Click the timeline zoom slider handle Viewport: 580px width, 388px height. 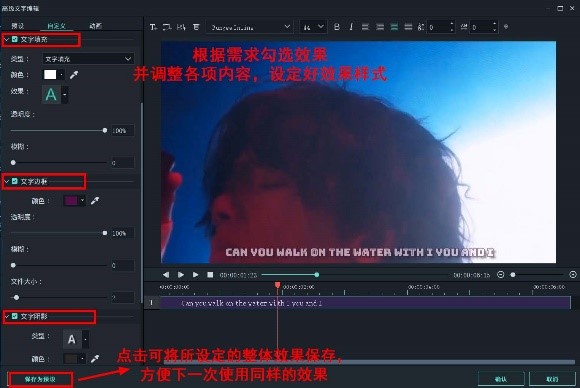[x=513, y=274]
